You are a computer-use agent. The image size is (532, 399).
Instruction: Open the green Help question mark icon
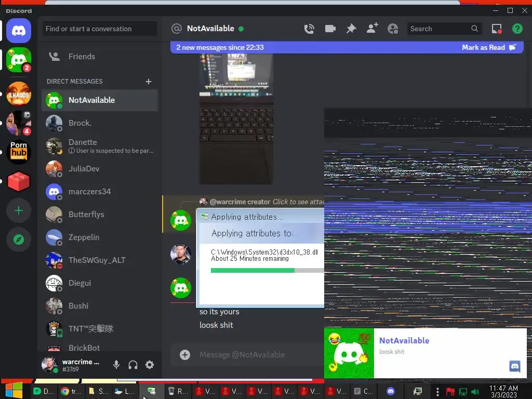coord(517,29)
